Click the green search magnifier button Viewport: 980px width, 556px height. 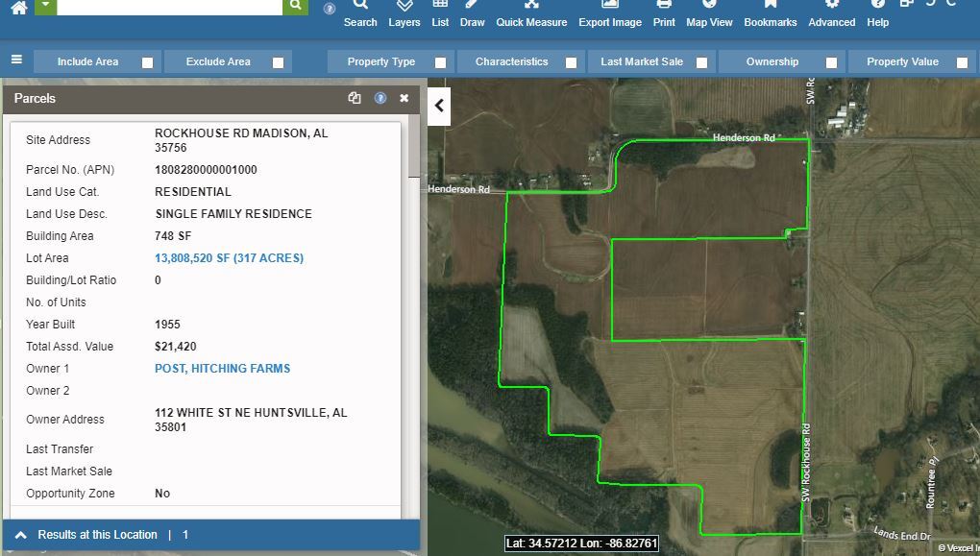[x=295, y=7]
